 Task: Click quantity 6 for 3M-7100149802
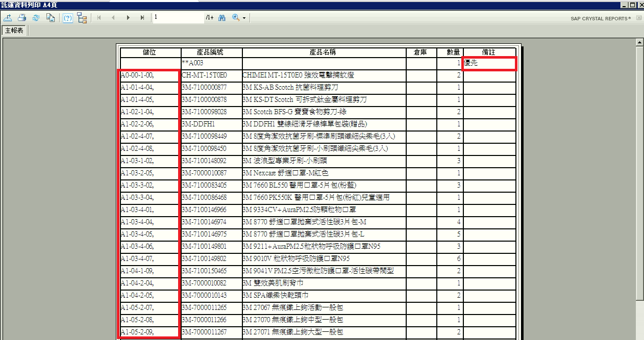[459, 258]
